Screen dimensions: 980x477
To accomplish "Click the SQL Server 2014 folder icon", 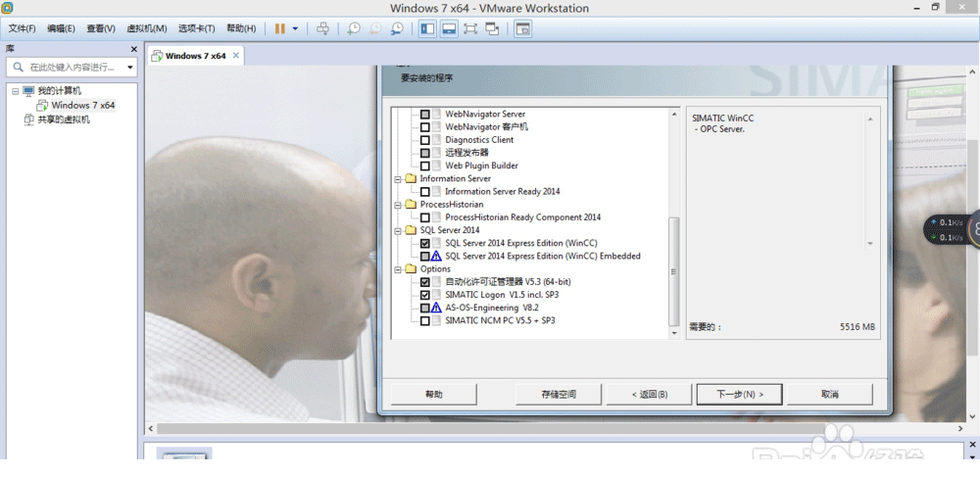I will 410,230.
